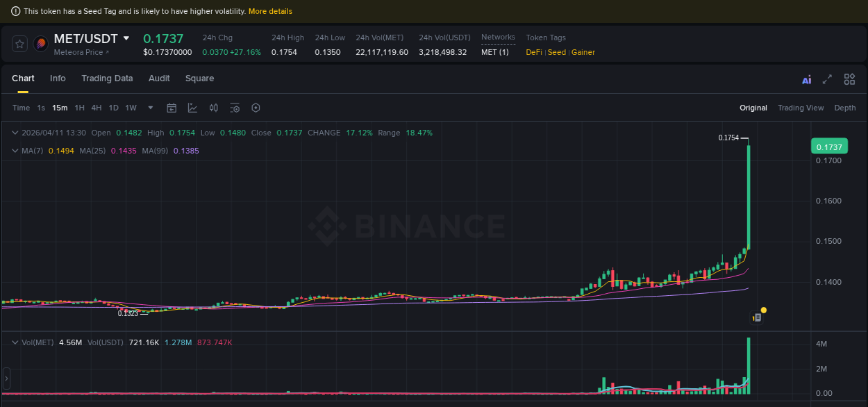Click the 24h Vol(USDT) value 3,218,498.32
Image resolution: width=868 pixels, height=407 pixels.
[x=443, y=52]
